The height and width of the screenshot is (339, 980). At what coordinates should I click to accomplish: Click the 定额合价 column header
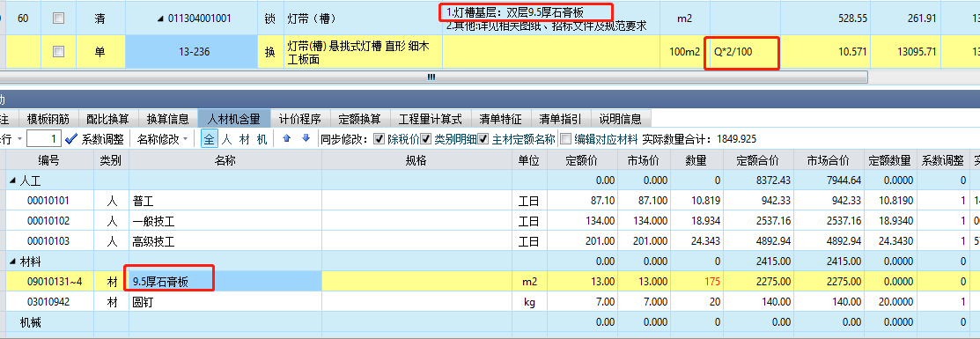pyautogui.click(x=757, y=161)
